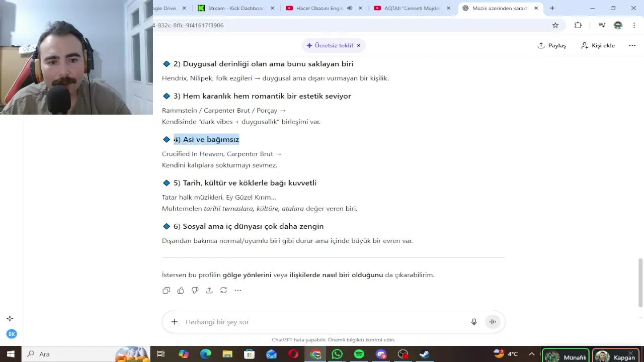Open Chrome extensions menu

coord(578,25)
